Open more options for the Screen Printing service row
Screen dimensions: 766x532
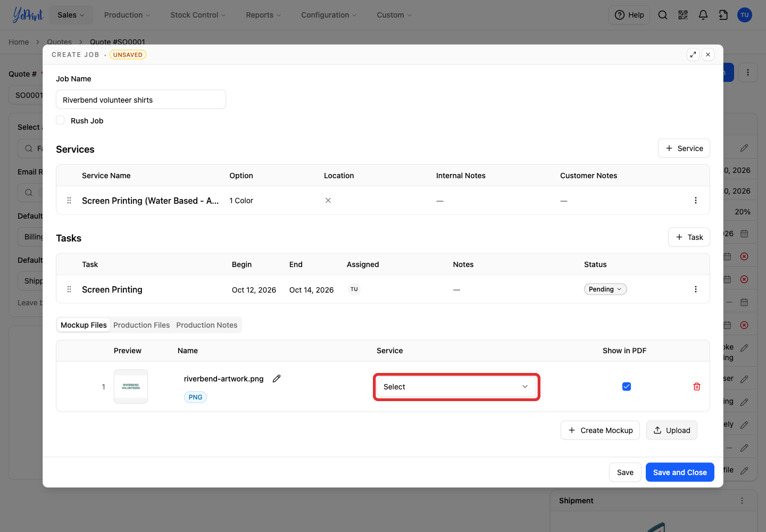click(x=696, y=201)
